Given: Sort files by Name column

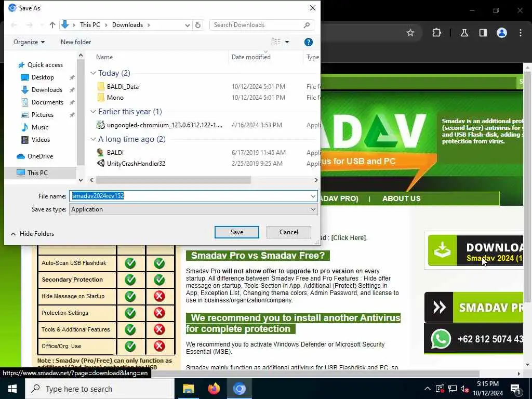Looking at the screenshot, I should pos(104,57).
